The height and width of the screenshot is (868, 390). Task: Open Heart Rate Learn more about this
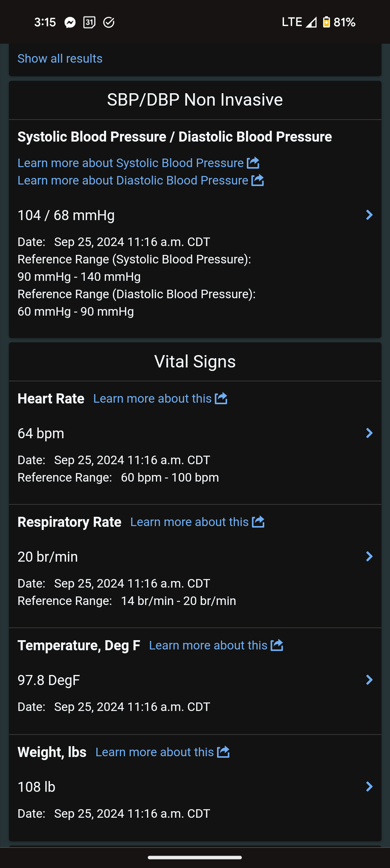[x=152, y=398]
